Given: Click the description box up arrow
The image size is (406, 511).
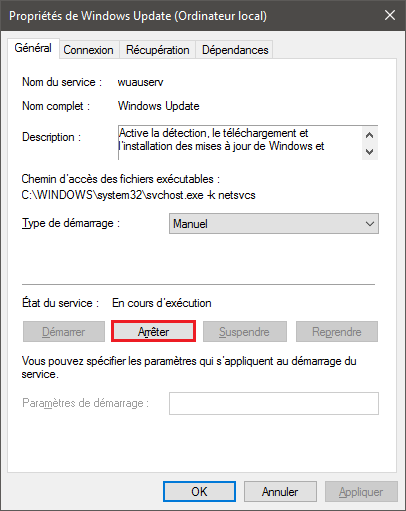Looking at the screenshot, I should click(x=369, y=135).
